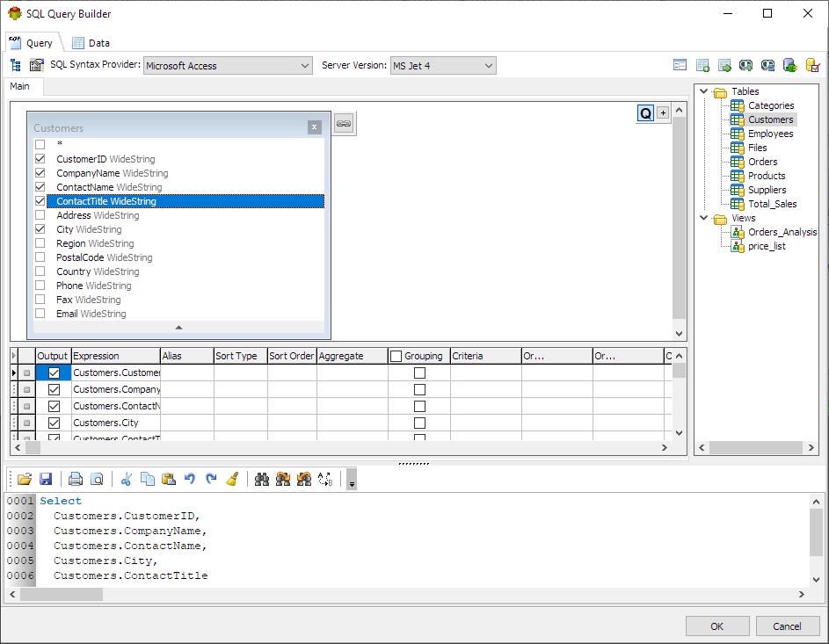Screen dimensions: 829x644
Task: Check the asterisk all-fields checkbox
Action: tap(40, 144)
